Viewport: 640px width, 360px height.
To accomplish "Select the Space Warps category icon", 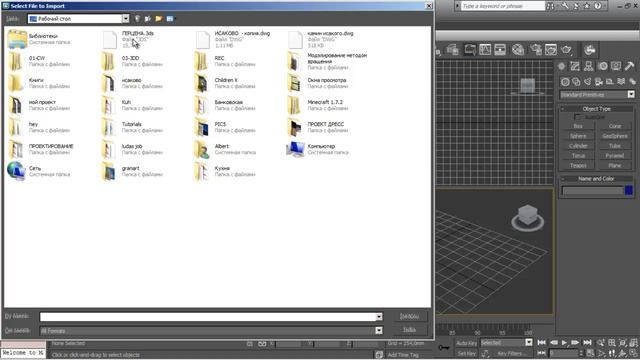I will coord(621,82).
